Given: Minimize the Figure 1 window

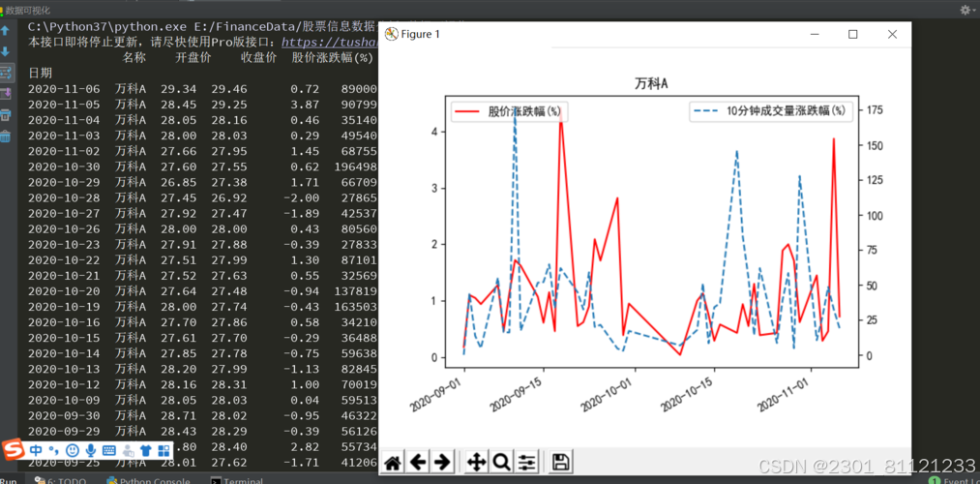Looking at the screenshot, I should click(814, 35).
